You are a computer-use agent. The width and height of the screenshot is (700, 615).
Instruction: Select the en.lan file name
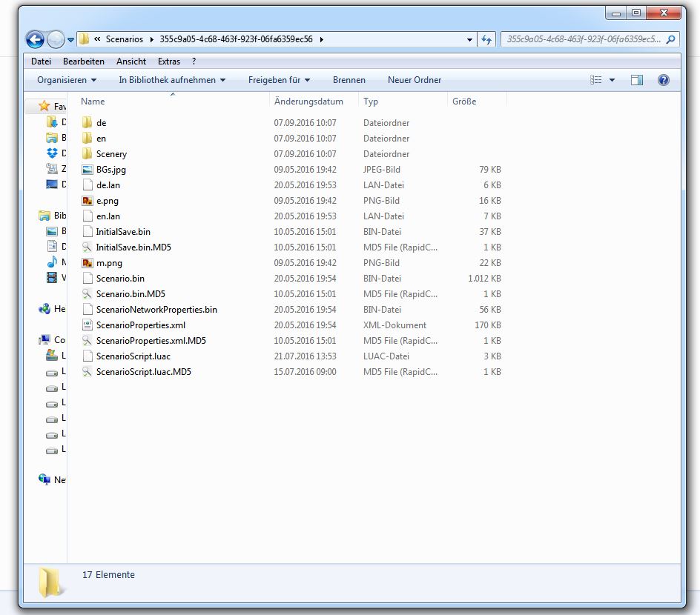pyautogui.click(x=108, y=216)
